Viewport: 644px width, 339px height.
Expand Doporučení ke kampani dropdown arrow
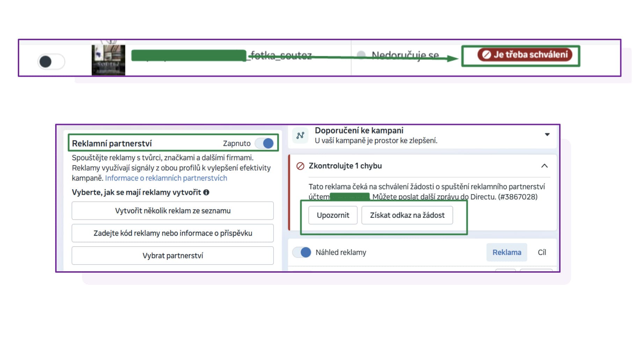click(547, 134)
